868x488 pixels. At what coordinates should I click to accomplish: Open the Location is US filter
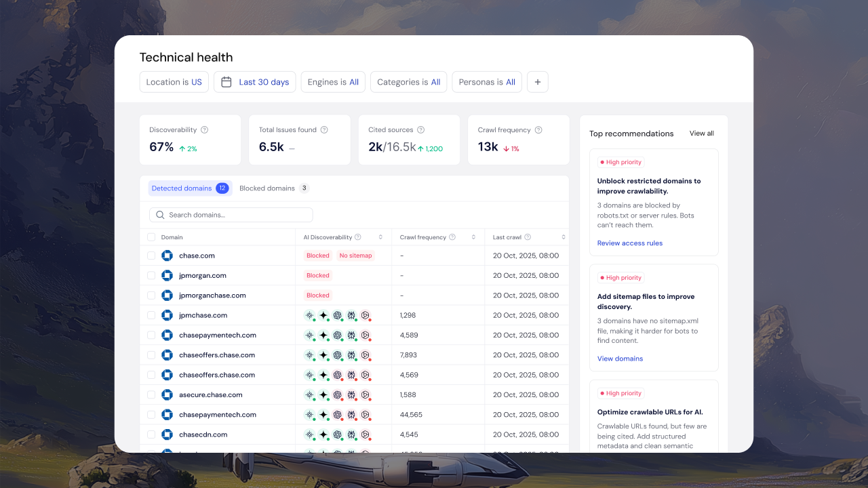[174, 82]
